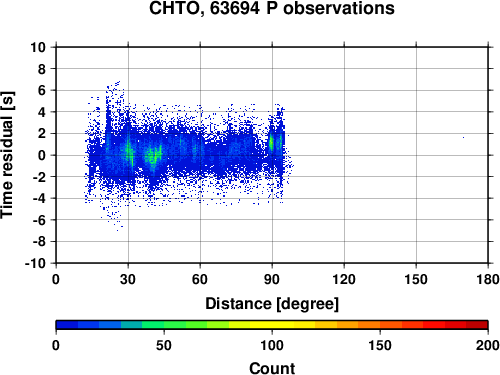This screenshot has height=375, width=500.
Task: Click the green density cluster near 90 degrees
Action: click(x=271, y=143)
